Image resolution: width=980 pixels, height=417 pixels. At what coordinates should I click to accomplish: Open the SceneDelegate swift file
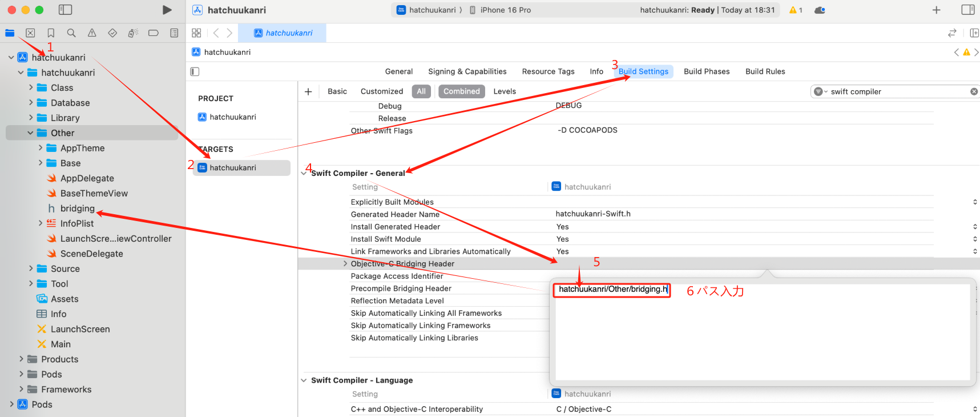(x=85, y=254)
